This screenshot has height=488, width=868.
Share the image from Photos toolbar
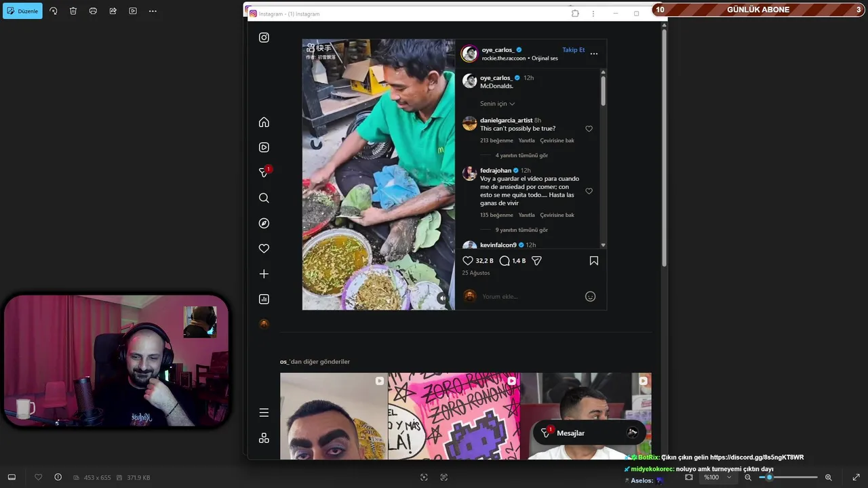click(x=113, y=11)
